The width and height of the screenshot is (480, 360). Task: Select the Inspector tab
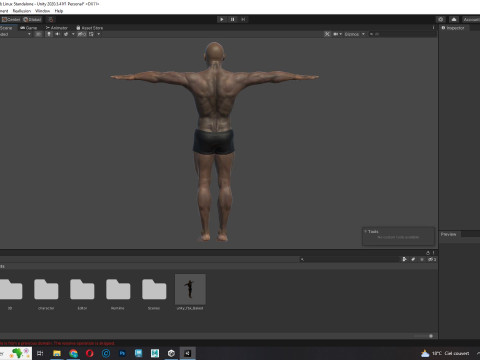pyautogui.click(x=453, y=28)
